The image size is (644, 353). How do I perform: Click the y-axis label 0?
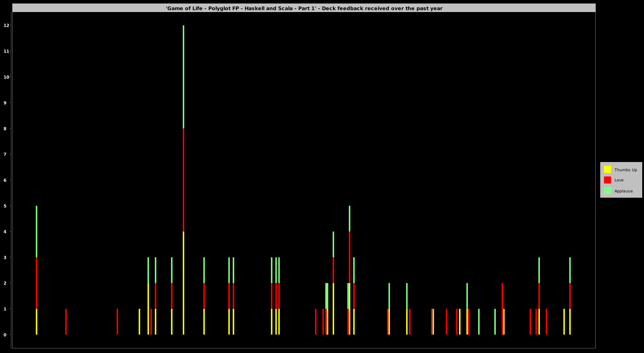click(5, 335)
